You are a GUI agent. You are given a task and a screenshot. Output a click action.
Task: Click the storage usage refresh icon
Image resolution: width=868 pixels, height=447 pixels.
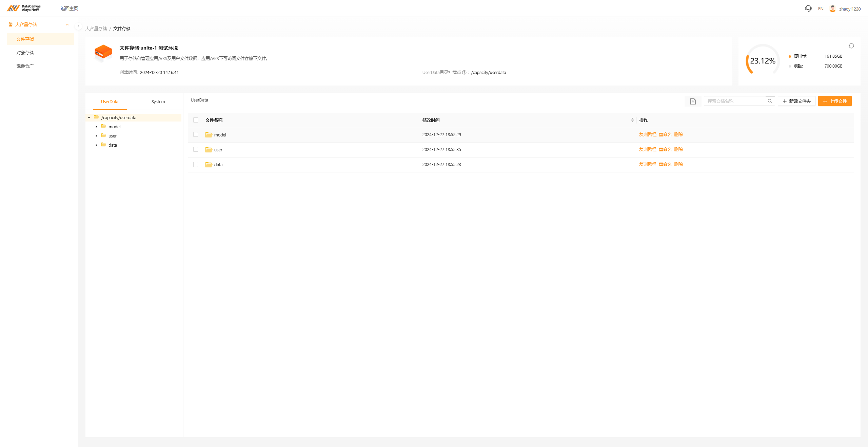851,46
